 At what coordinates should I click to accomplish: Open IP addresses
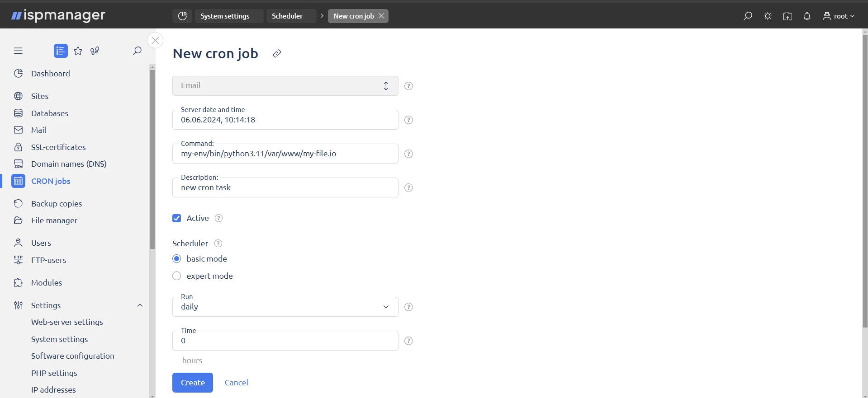[x=53, y=389]
